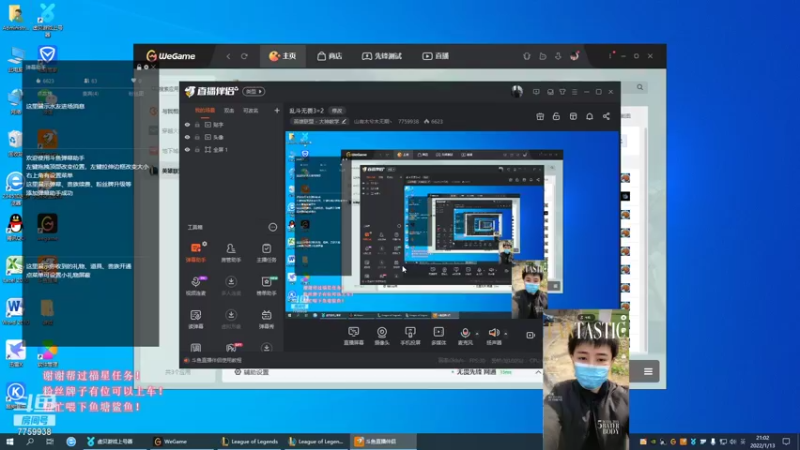Switch to the 我的场景 scene tab
The height and width of the screenshot is (450, 800).
click(205, 110)
